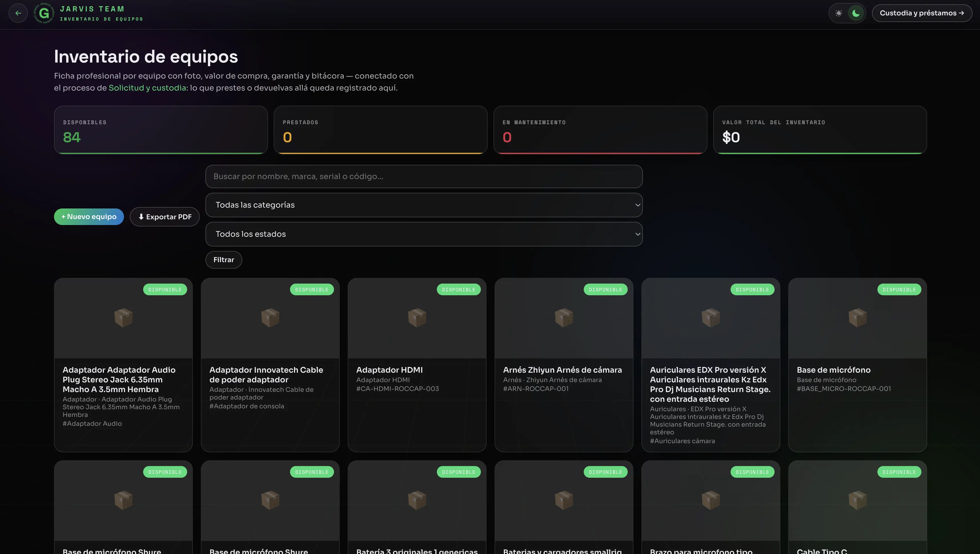
Task: Click code #CA-HDMI-ROCCAP-003
Action: [398, 389]
